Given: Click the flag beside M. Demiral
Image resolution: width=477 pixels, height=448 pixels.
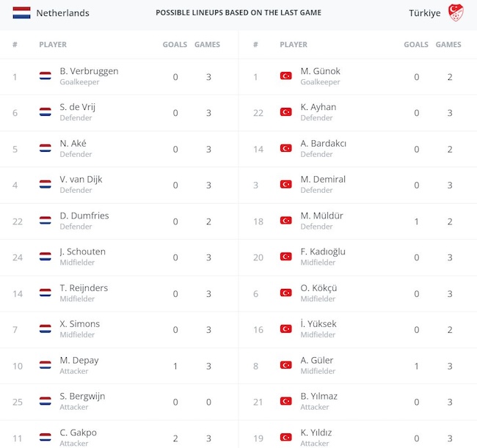Looking at the screenshot, I should [286, 185].
